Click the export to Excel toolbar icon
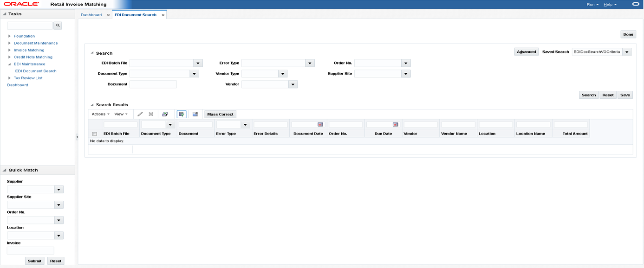This screenshot has width=644, height=268. (x=165, y=114)
